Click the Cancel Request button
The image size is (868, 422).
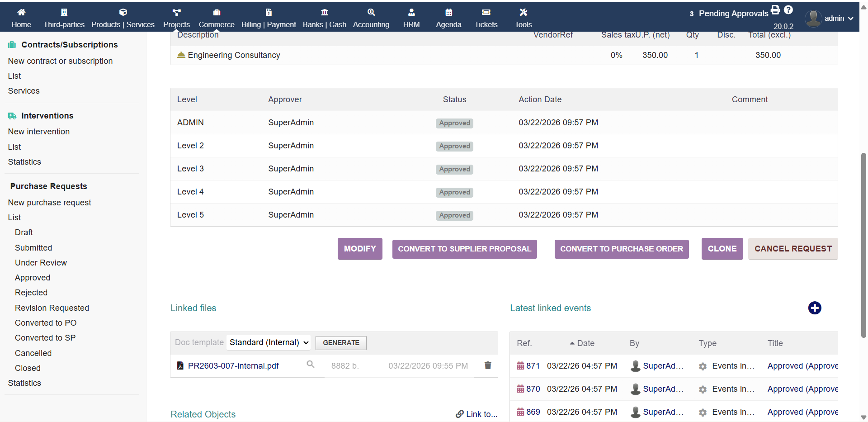click(x=793, y=249)
